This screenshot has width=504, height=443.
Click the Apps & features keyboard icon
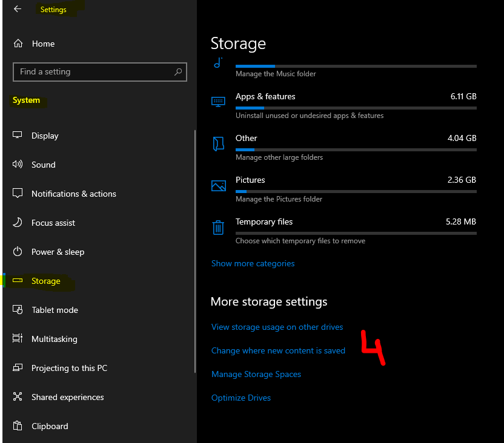pos(218,102)
